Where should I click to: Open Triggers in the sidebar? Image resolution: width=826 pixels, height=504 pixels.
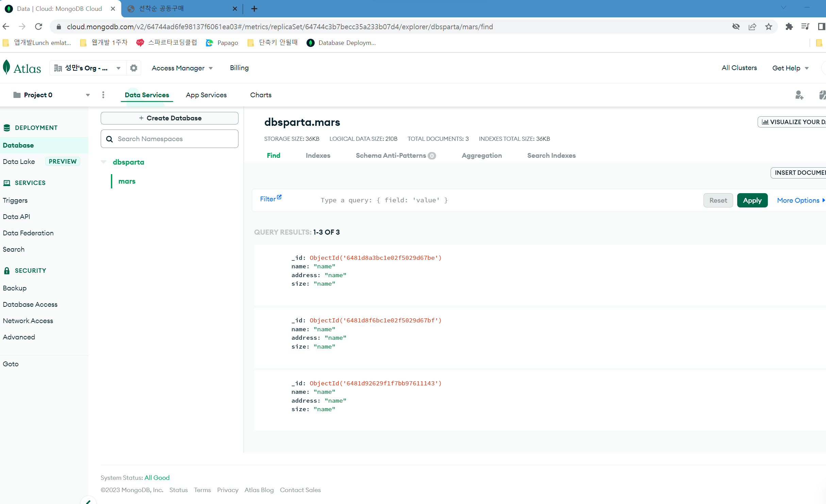point(15,200)
